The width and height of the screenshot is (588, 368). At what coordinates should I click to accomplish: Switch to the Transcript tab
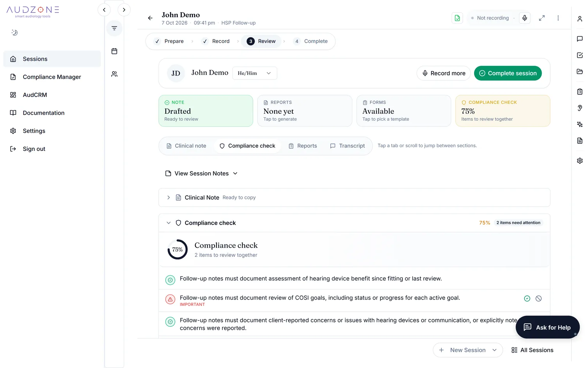point(347,146)
